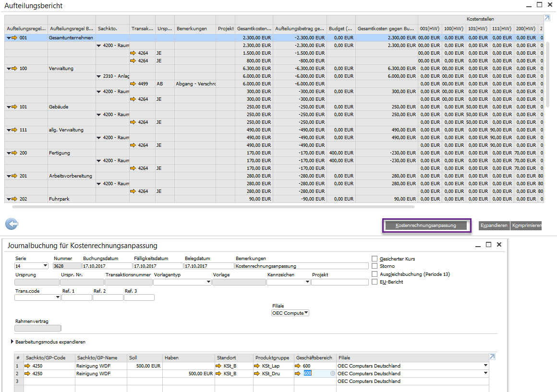The height and width of the screenshot is (392, 557).
Task: Click the Buchungsdatum field
Action: [x=107, y=266]
